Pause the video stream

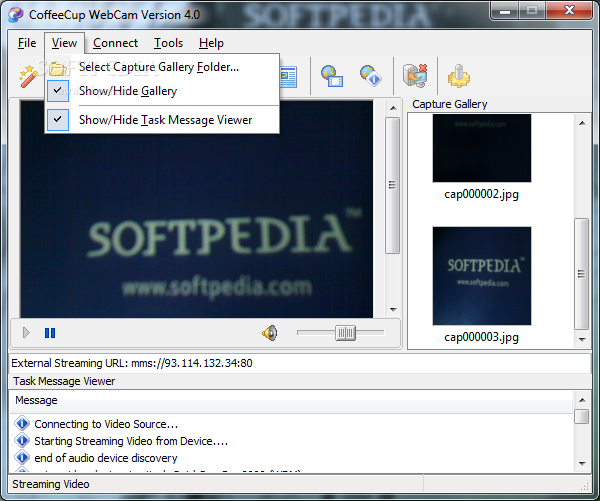[x=50, y=333]
